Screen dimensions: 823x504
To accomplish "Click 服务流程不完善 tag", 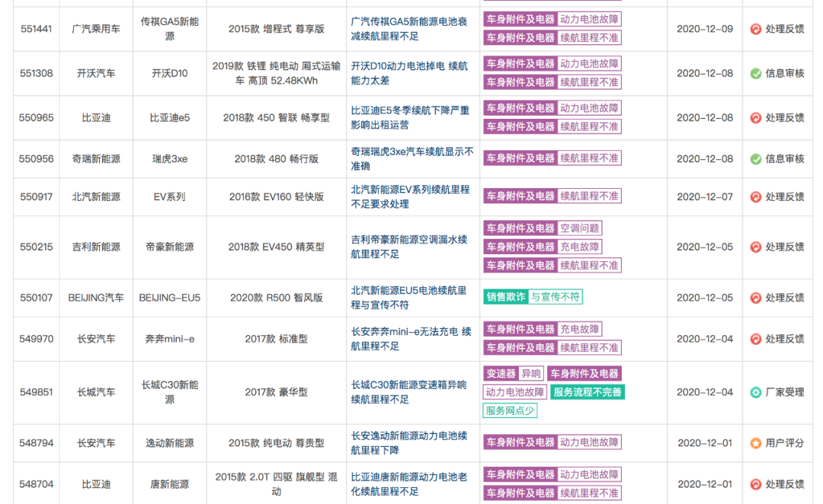I will pos(588,392).
